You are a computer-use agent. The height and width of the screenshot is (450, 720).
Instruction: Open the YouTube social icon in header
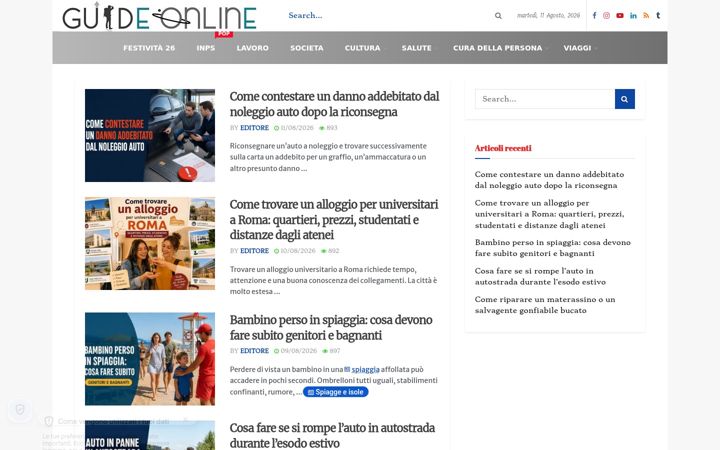point(620,16)
